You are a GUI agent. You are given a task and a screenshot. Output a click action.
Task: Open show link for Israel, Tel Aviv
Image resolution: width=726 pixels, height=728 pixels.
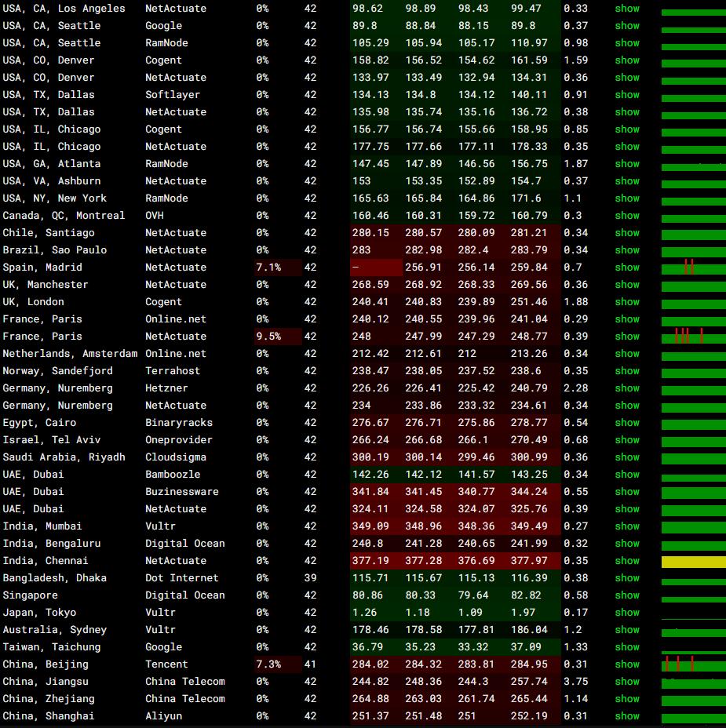[x=627, y=439]
